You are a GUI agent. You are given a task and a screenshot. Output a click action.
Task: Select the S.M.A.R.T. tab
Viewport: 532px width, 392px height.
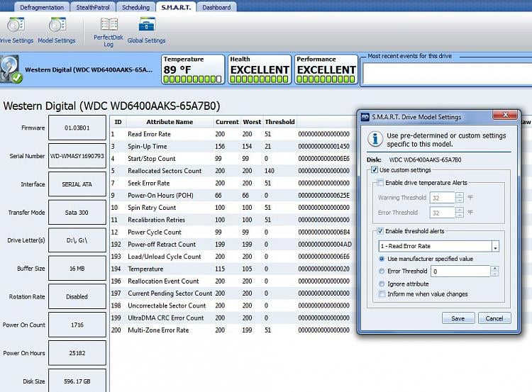click(176, 7)
